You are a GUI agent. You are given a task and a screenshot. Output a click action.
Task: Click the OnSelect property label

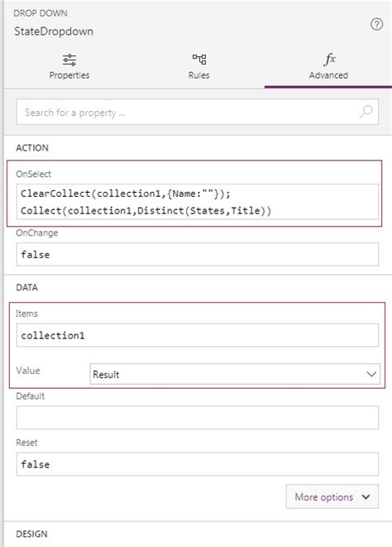coord(33,174)
